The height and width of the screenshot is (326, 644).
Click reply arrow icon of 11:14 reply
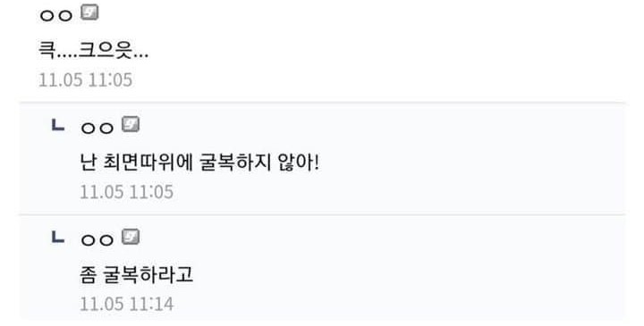[x=58, y=237]
